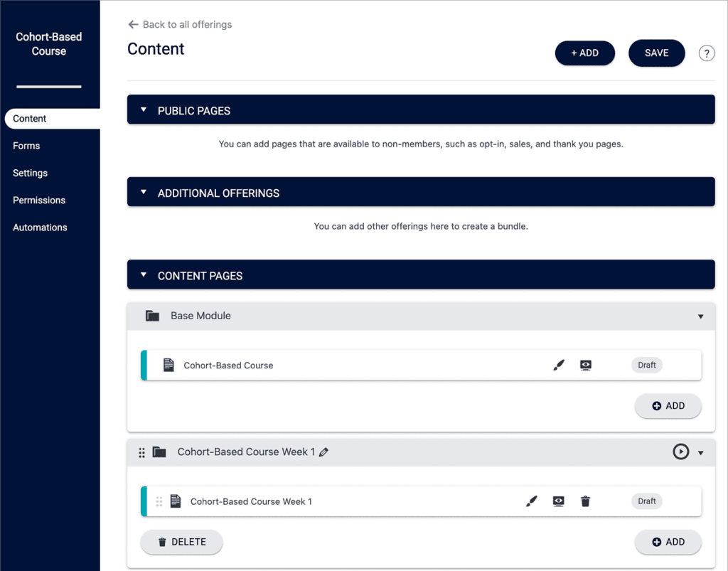Toggle preview for Cohort-Based Course Week 1 page
The image size is (728, 571).
558,501
